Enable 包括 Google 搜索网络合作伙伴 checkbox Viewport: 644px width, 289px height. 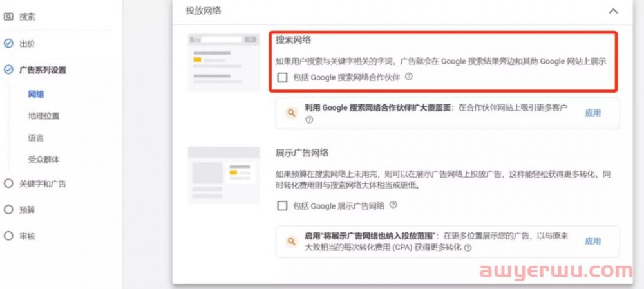(282, 77)
